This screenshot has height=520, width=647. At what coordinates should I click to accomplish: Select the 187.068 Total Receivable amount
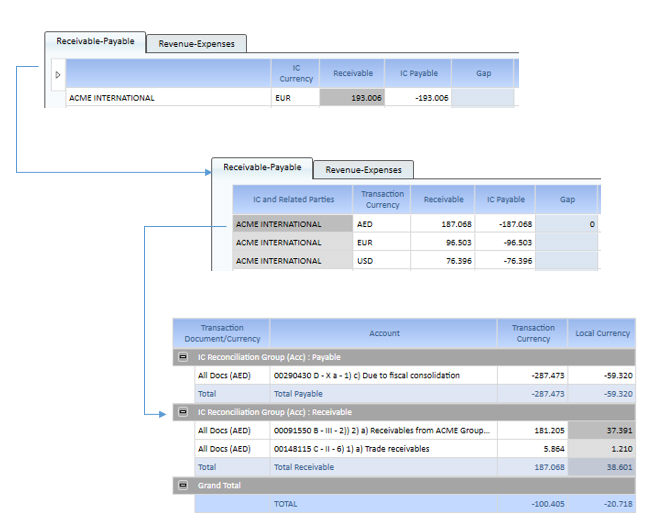coord(533,467)
